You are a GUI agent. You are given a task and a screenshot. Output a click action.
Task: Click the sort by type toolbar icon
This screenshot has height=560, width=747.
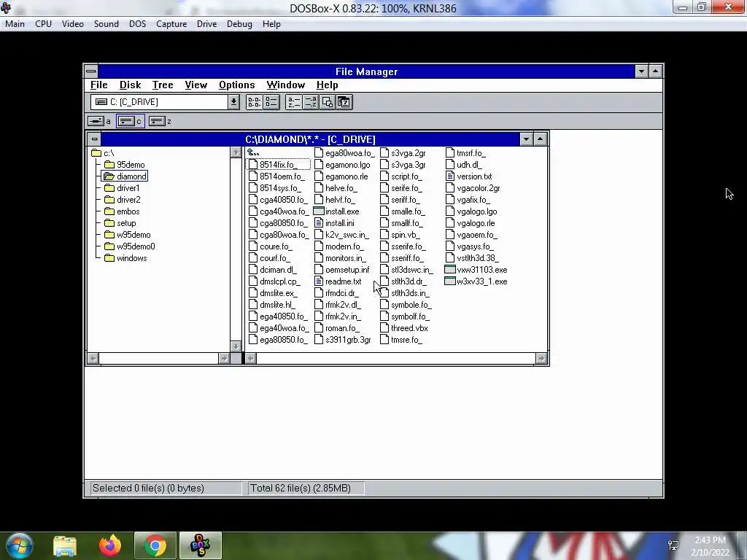click(x=311, y=102)
